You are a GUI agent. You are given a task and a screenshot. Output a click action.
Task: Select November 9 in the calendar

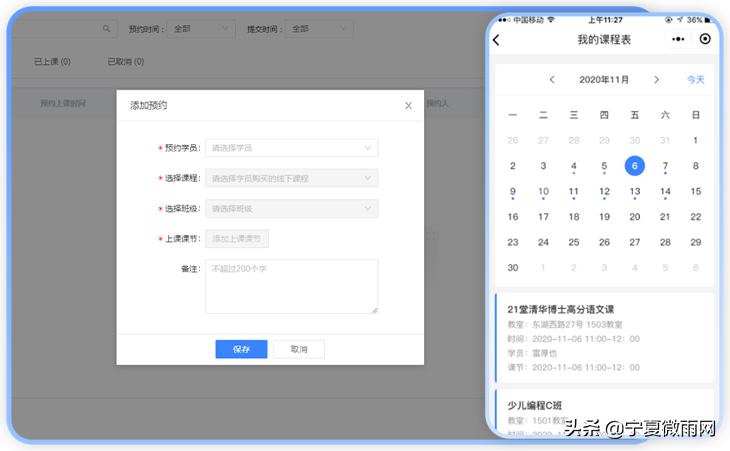tap(513, 191)
